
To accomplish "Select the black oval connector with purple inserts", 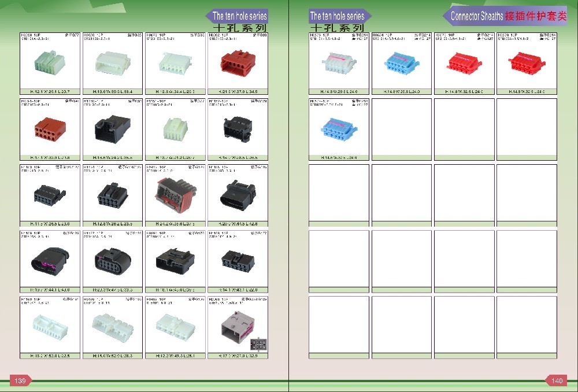I will click(50, 260).
